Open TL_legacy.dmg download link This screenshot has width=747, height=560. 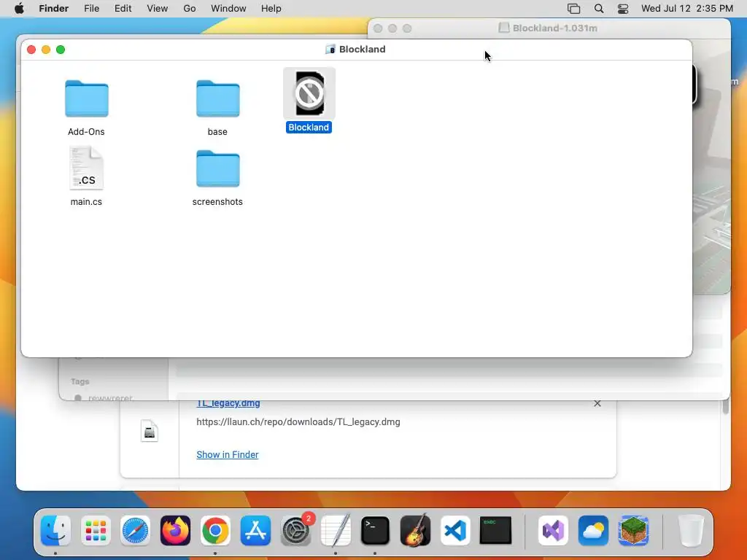pos(228,402)
